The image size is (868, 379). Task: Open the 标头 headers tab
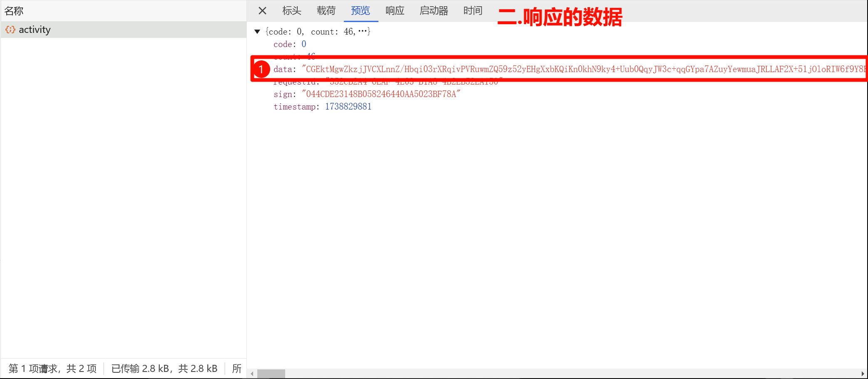[x=291, y=11]
